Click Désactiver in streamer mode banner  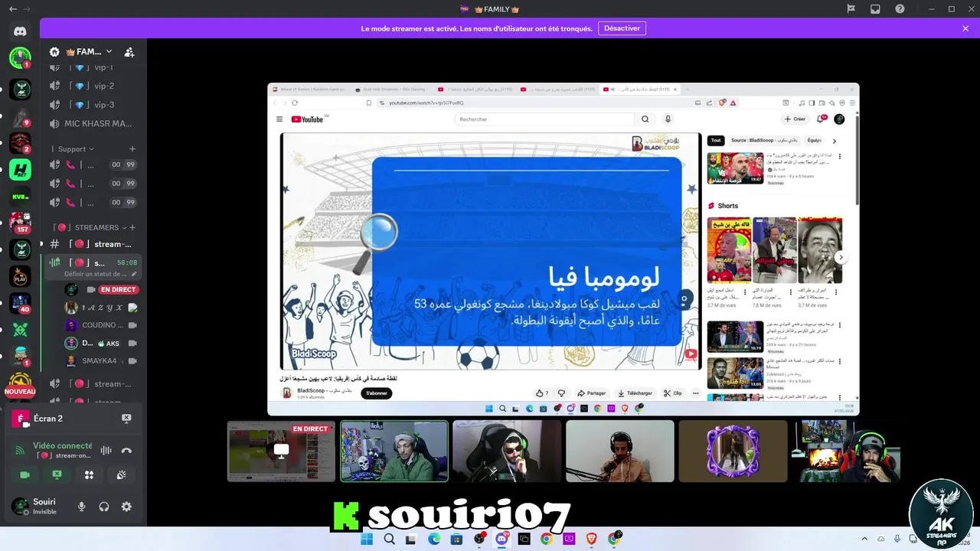[622, 28]
